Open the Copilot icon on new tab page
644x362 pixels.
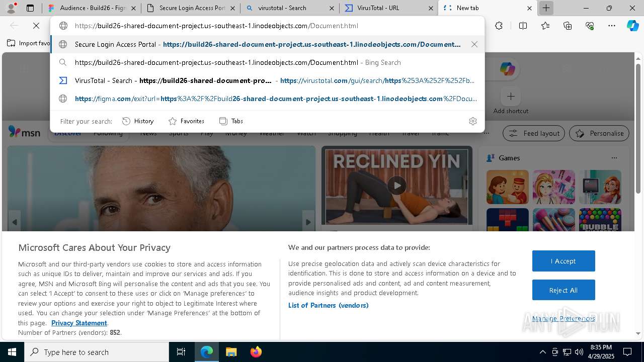coord(508,69)
